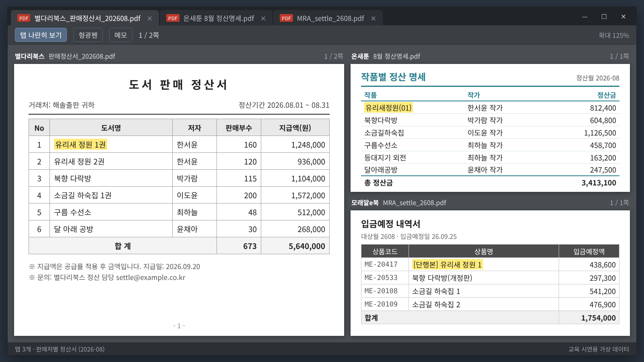Click product code ME-20417
The height and width of the screenshot is (362, 644).
coord(381,264)
